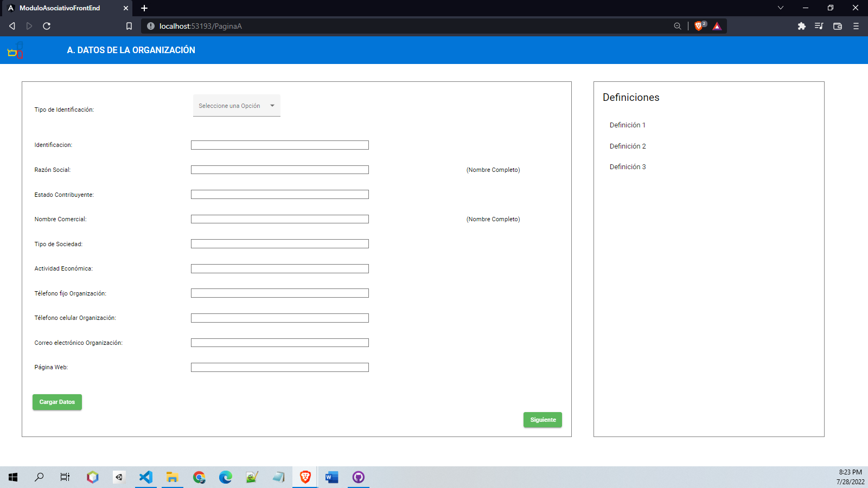Click '(Nombre Completo)' hint beside Razón Social
The height and width of the screenshot is (488, 868).
[493, 170]
